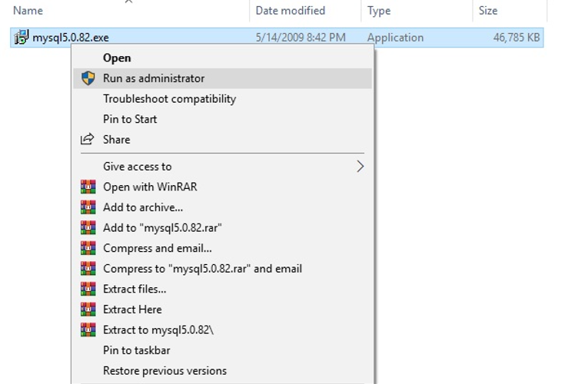This screenshot has height=384, width=588.
Task: Choose Pin to Start
Action: click(223, 119)
